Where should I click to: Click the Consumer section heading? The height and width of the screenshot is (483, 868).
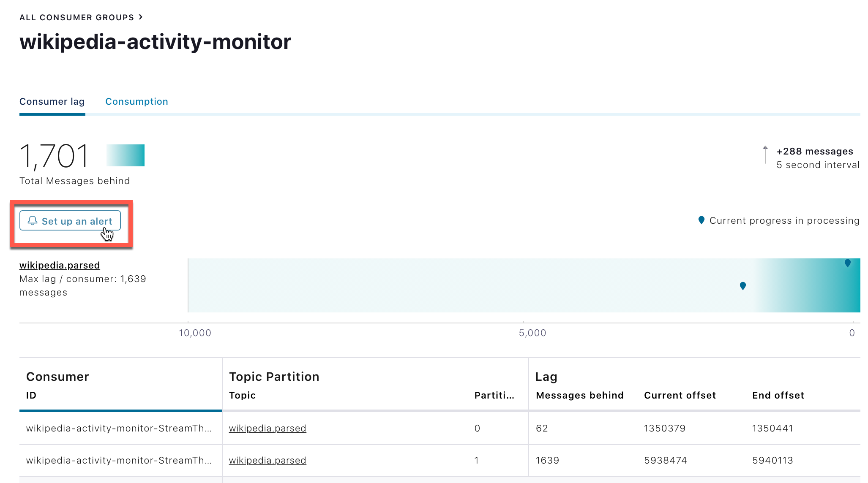tap(57, 377)
